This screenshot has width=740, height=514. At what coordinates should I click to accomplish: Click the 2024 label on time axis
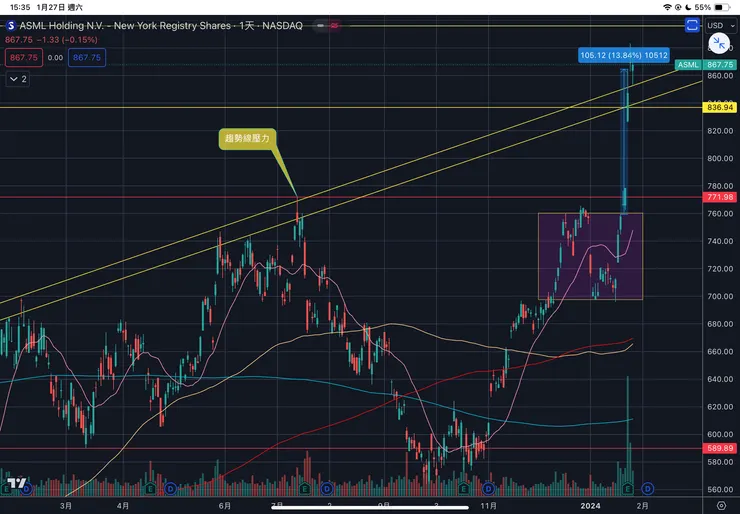point(590,506)
